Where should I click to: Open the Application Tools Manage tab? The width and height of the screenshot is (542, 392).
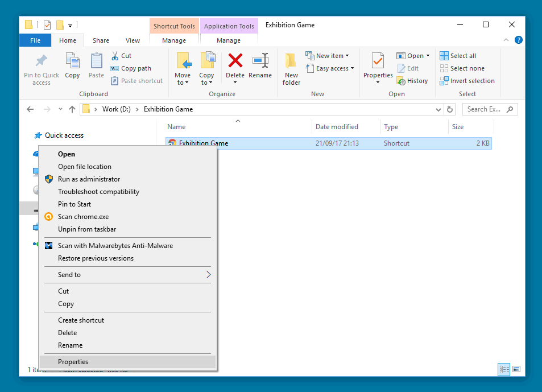[229, 40]
